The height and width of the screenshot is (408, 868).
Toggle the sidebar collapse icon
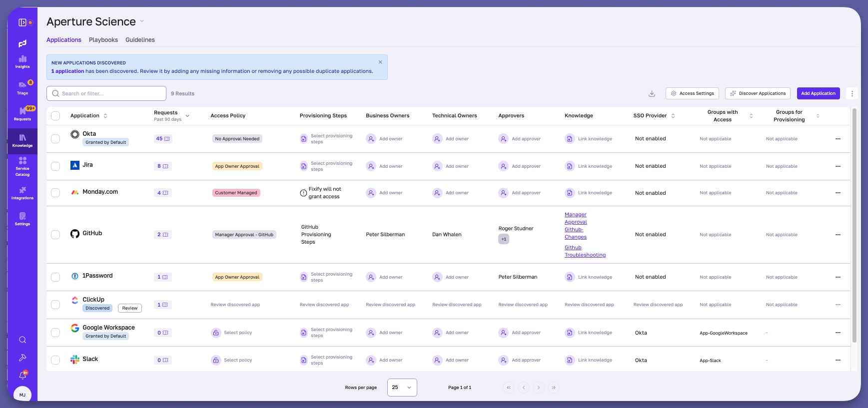point(22,22)
